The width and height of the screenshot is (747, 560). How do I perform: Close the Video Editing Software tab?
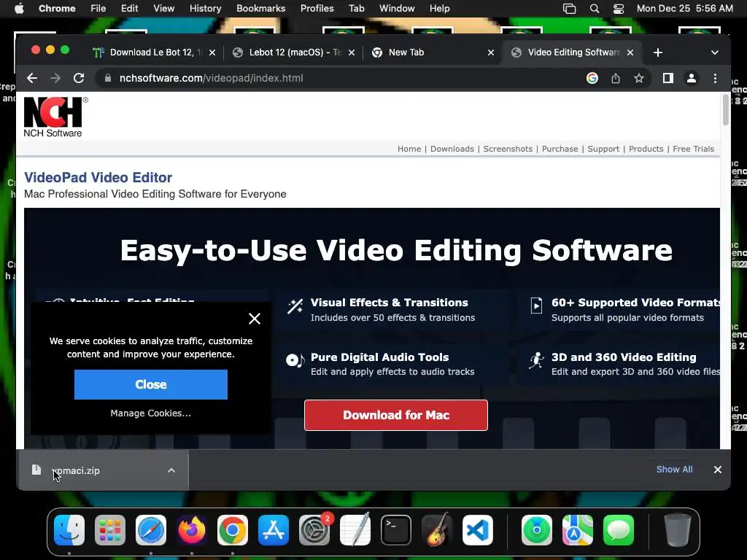(x=630, y=52)
